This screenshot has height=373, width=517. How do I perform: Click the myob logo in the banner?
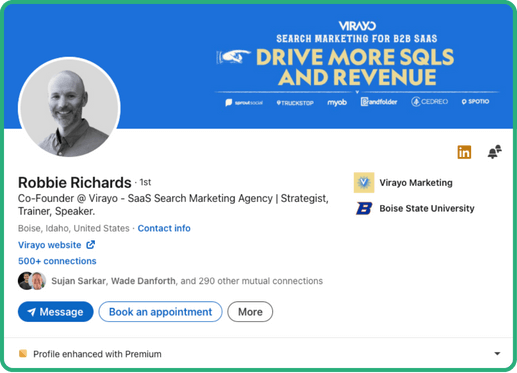[337, 102]
